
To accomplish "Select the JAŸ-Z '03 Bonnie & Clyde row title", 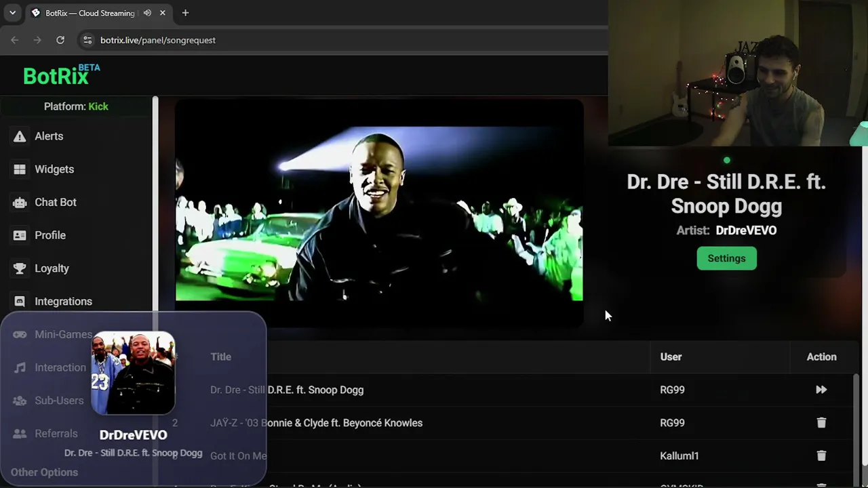I will pyautogui.click(x=316, y=423).
